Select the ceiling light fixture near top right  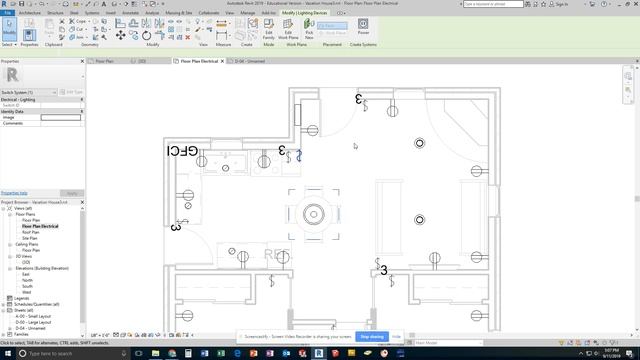coord(420,143)
